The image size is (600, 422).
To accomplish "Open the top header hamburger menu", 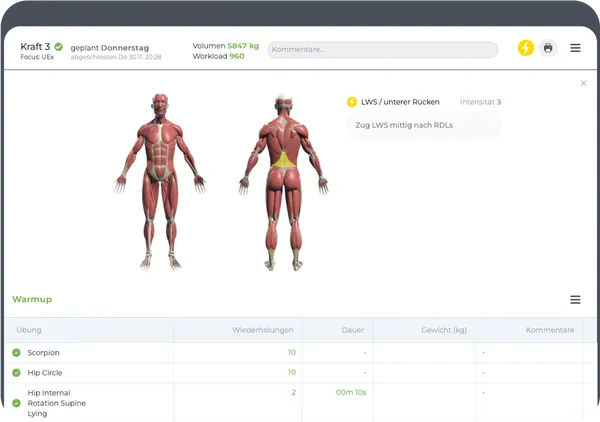I will click(x=575, y=48).
